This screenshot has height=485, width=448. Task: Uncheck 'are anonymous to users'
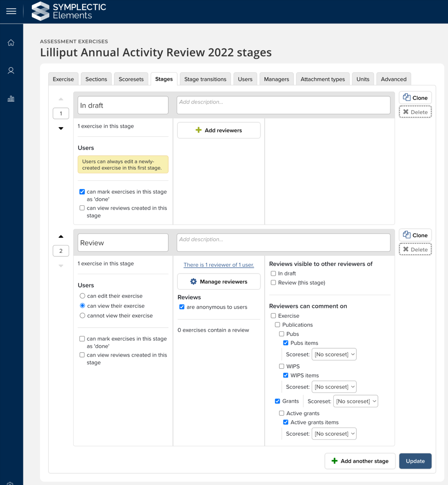point(182,307)
